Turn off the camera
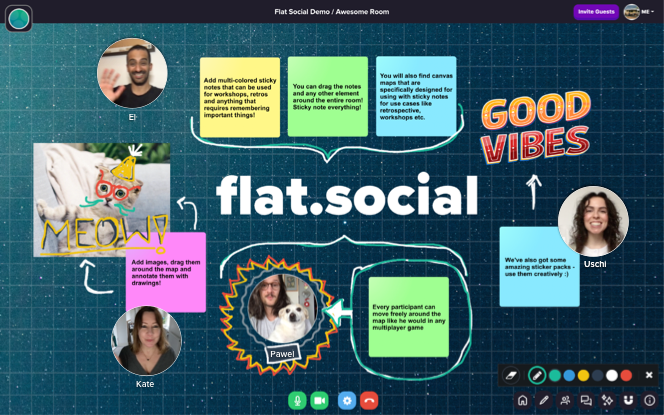 click(x=319, y=401)
